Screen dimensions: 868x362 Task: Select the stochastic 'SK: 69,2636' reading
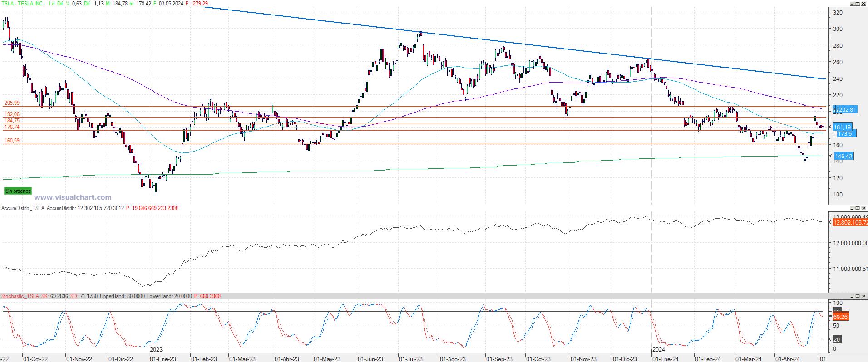[55, 296]
